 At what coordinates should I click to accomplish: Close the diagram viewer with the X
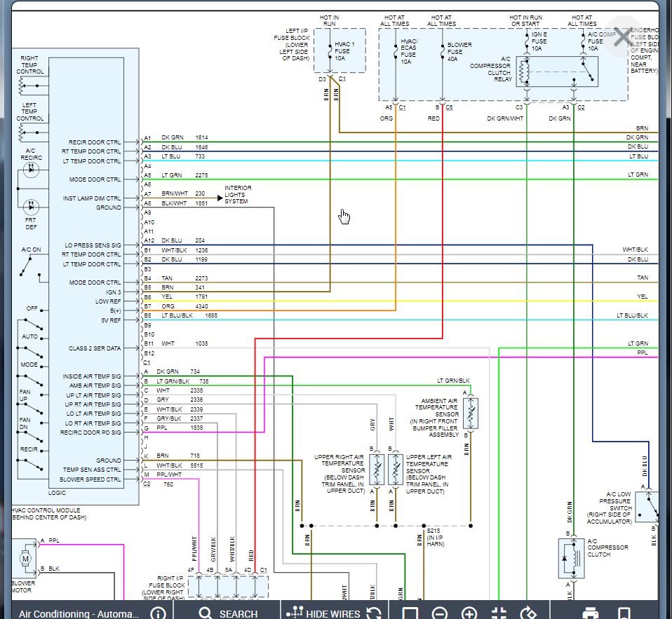tap(622, 37)
